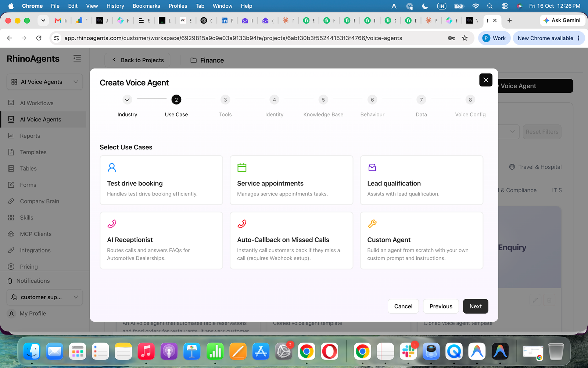
Task: Open the Bookmarks menu
Action: (x=146, y=6)
